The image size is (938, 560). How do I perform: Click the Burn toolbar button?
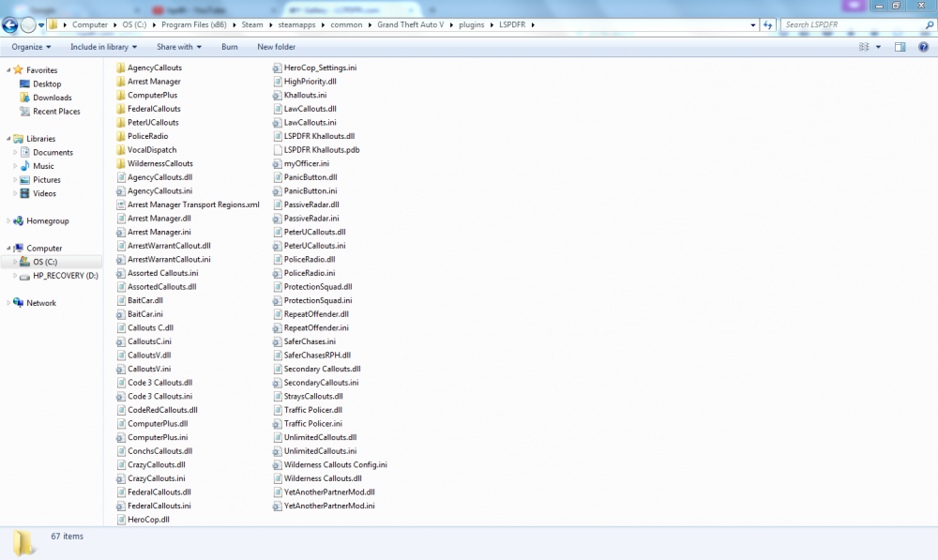point(229,47)
